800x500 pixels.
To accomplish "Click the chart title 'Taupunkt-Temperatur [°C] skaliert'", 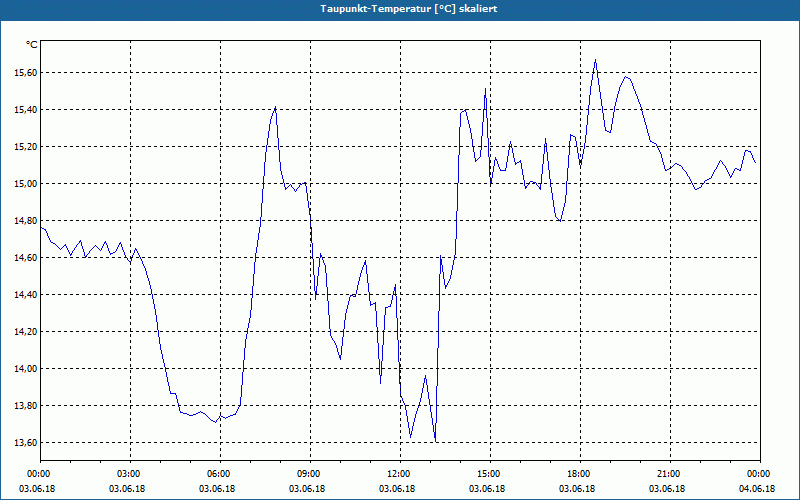I will [x=409, y=9].
